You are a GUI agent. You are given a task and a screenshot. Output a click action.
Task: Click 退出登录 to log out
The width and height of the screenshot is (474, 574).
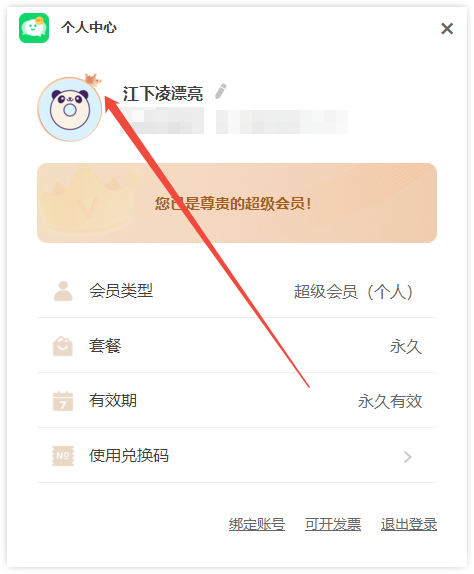(x=409, y=524)
